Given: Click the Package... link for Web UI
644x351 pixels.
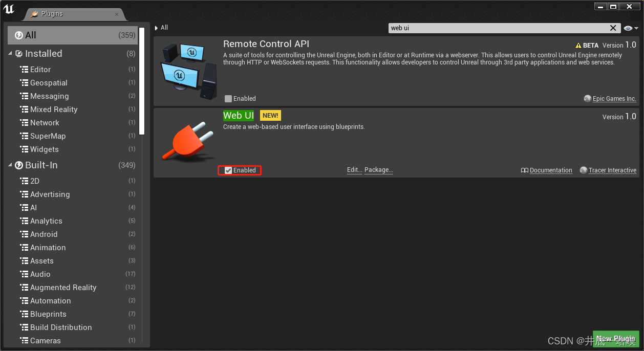Looking at the screenshot, I should point(379,170).
